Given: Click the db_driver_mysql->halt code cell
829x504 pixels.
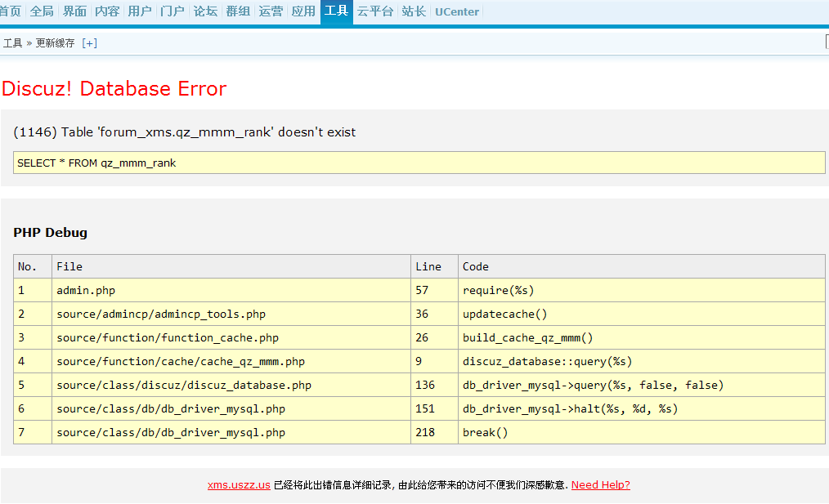Looking at the screenshot, I should (641, 408).
